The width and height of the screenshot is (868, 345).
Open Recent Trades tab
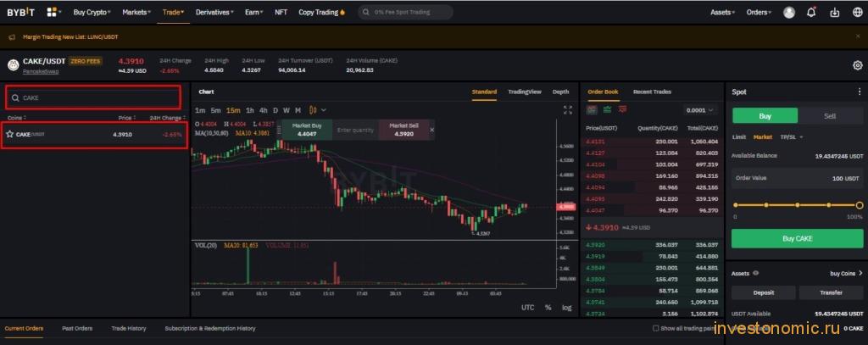pyautogui.click(x=652, y=92)
